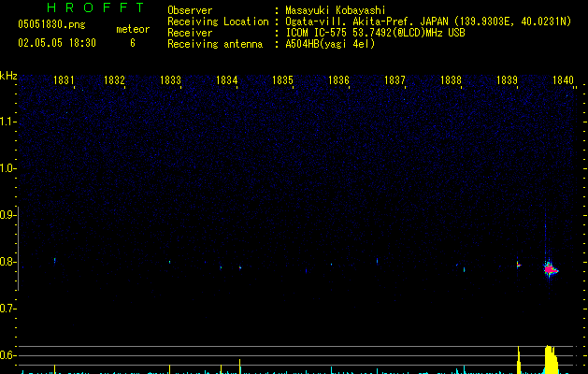Click the 0.8 kHz frequency label
Viewport: 588px width, 374px height.
(7, 262)
